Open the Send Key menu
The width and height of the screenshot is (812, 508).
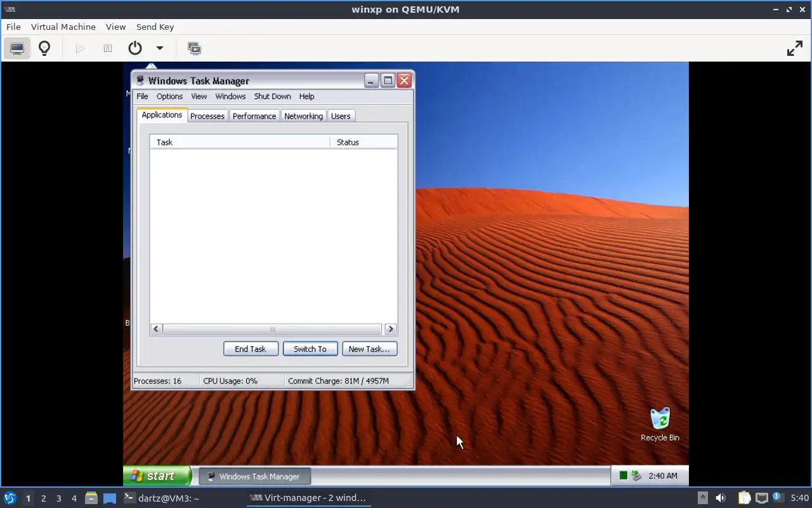coord(155,27)
